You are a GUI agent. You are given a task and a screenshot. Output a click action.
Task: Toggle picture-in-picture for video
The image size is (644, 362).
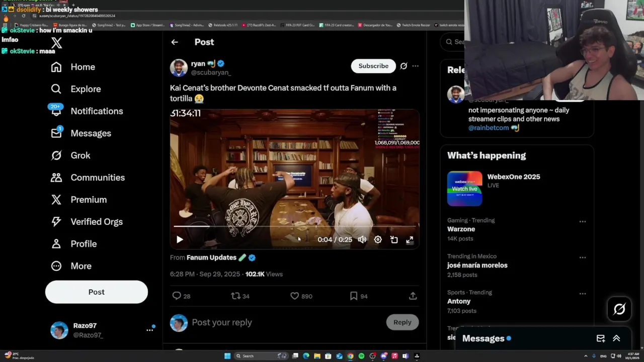click(x=394, y=240)
